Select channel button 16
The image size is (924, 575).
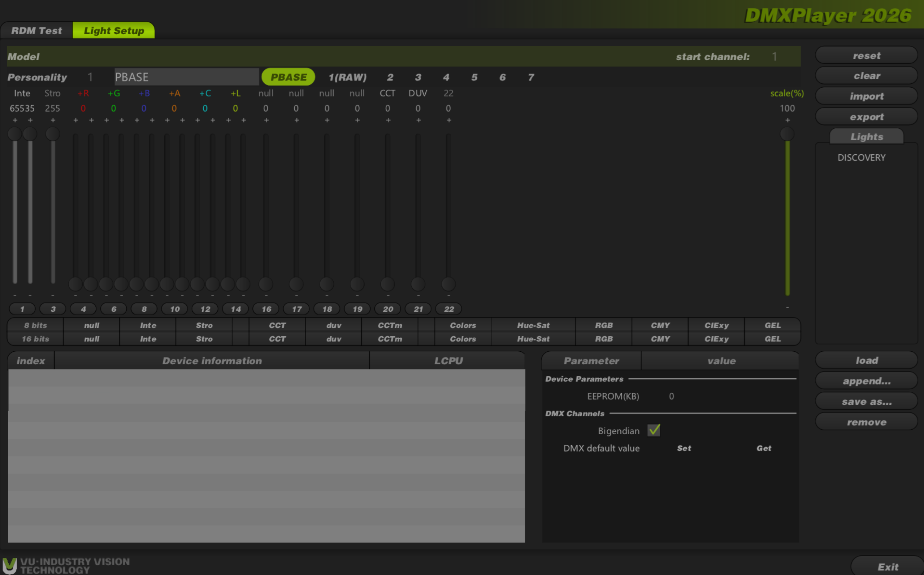[x=266, y=309]
